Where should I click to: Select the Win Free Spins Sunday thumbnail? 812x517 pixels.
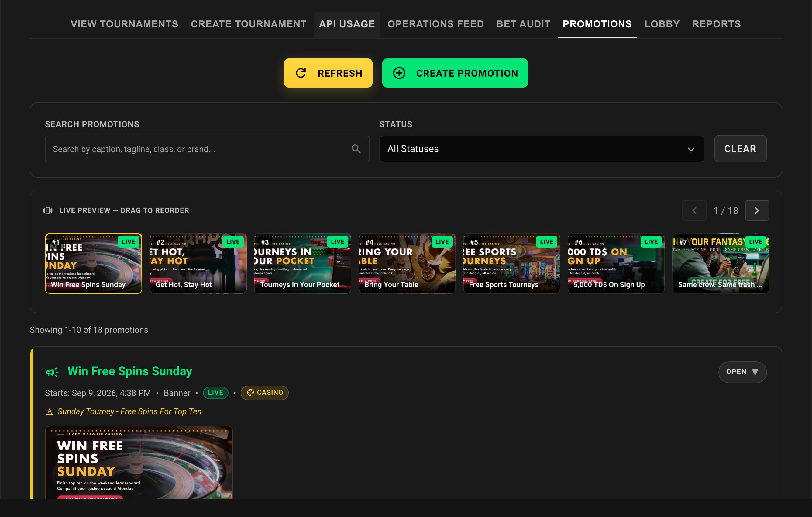tap(93, 263)
